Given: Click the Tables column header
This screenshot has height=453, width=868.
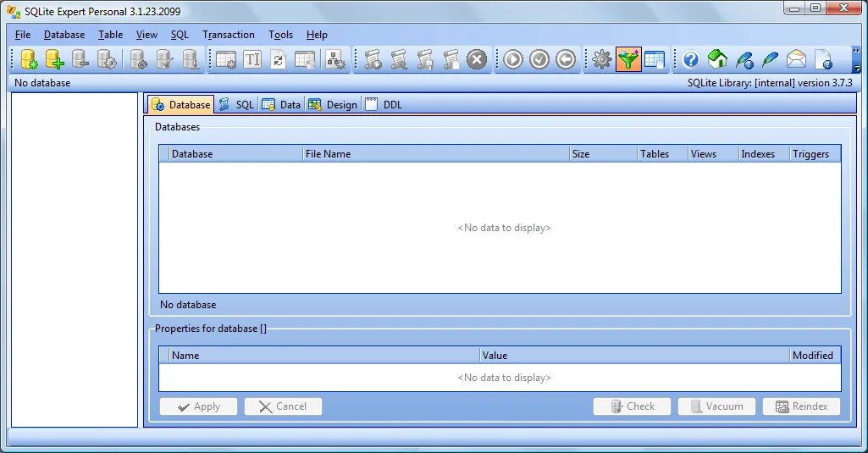Looking at the screenshot, I should coord(662,154).
